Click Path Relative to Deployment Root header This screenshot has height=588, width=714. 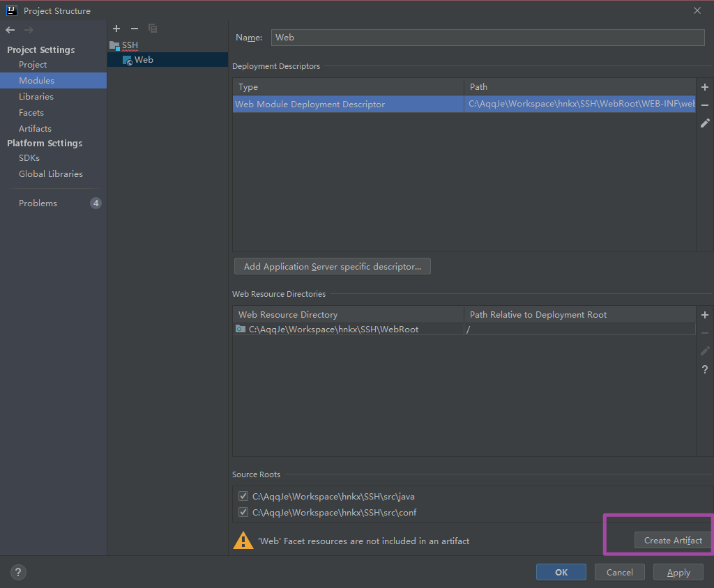click(x=579, y=314)
